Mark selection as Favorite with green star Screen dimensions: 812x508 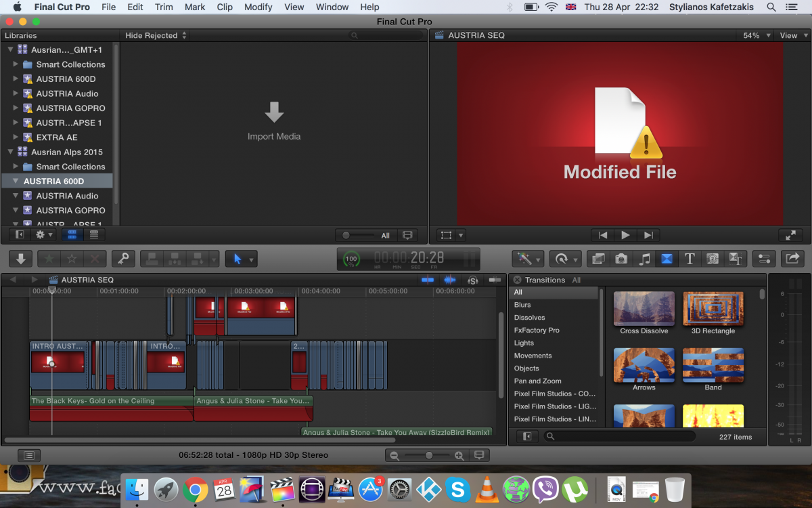pyautogui.click(x=49, y=258)
